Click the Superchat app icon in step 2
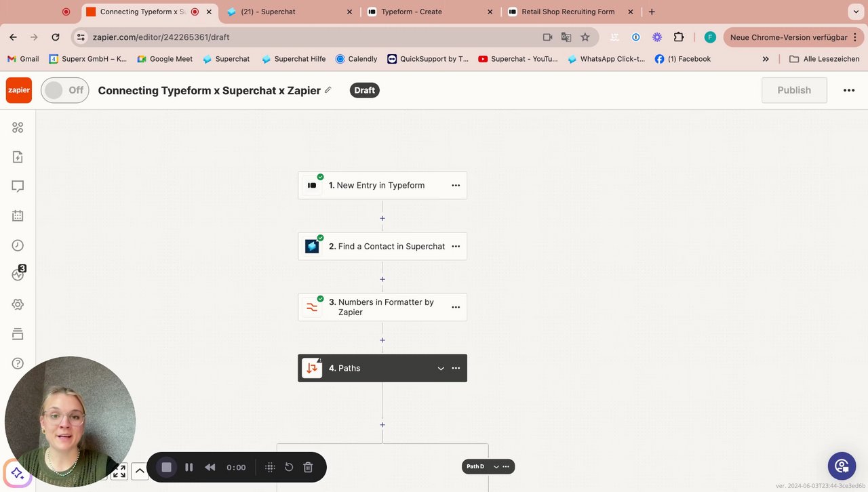 point(312,246)
